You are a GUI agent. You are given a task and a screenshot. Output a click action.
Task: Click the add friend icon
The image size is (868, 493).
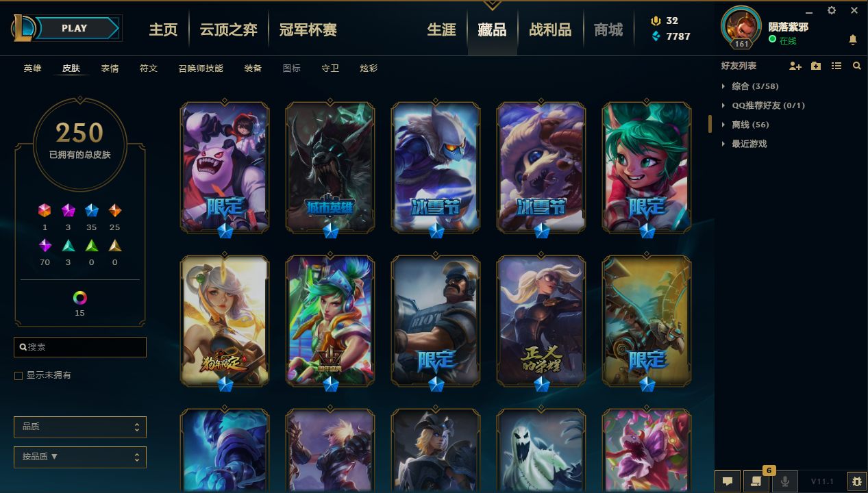click(795, 66)
